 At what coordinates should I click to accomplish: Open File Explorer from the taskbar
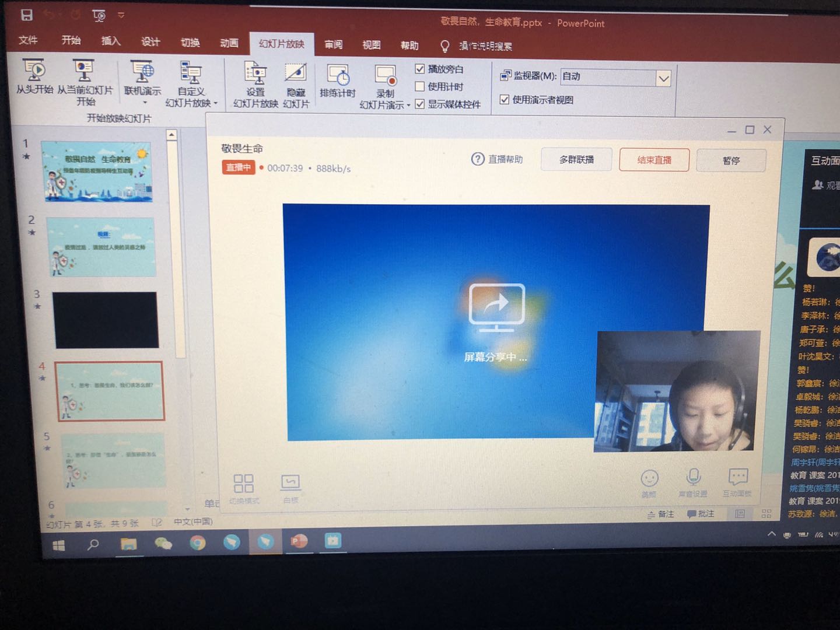(x=128, y=544)
